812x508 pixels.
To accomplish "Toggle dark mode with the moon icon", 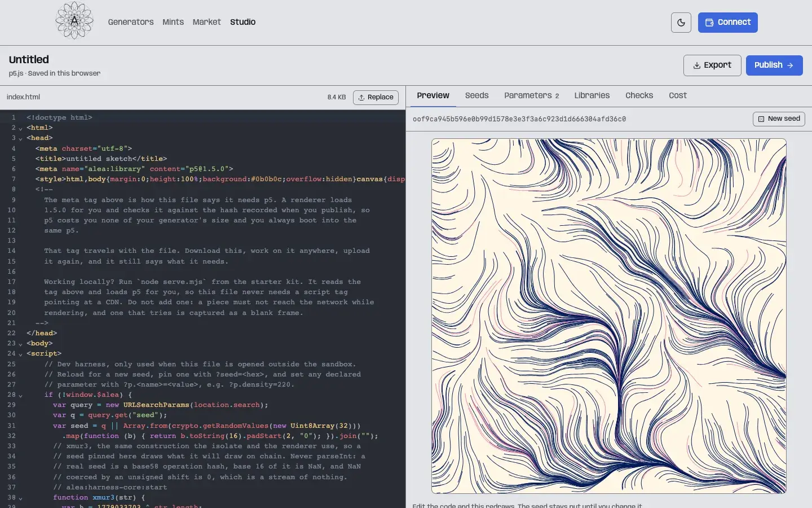I will click(681, 23).
